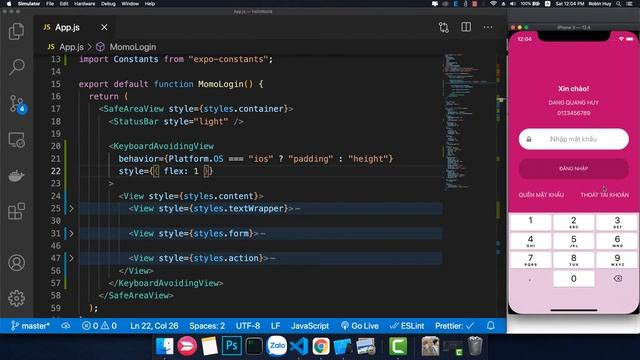The image size is (640, 360).
Task: Open the Accounts menu icon
Action: pos(16,263)
